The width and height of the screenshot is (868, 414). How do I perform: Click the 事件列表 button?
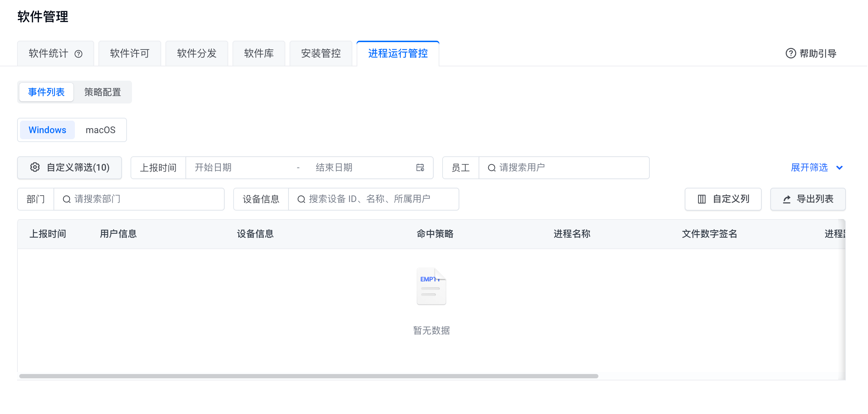coord(46,92)
